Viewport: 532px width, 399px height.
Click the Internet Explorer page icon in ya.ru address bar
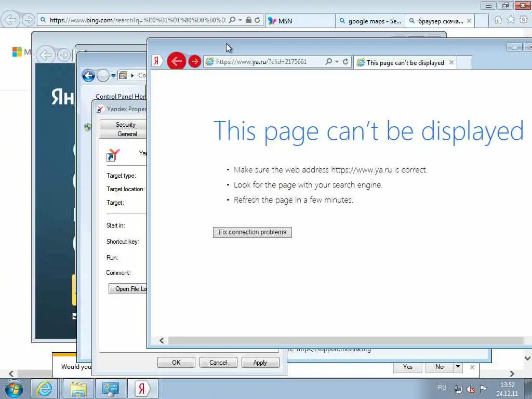tap(210, 61)
